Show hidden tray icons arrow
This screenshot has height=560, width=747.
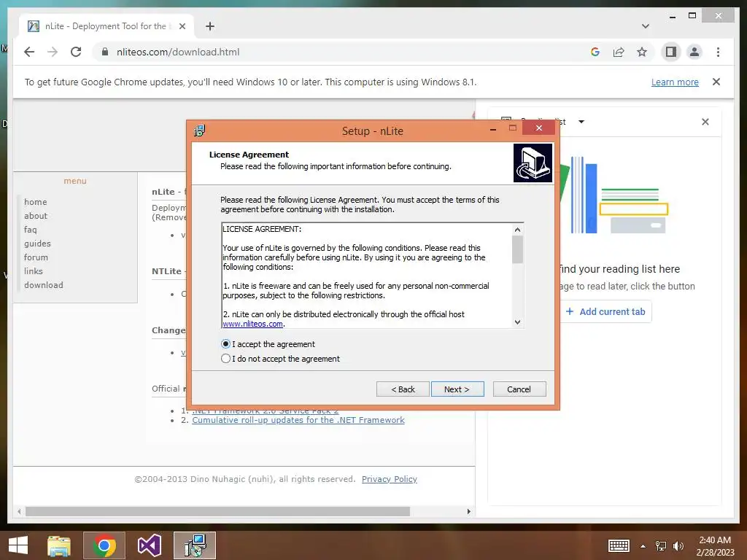pyautogui.click(x=643, y=546)
